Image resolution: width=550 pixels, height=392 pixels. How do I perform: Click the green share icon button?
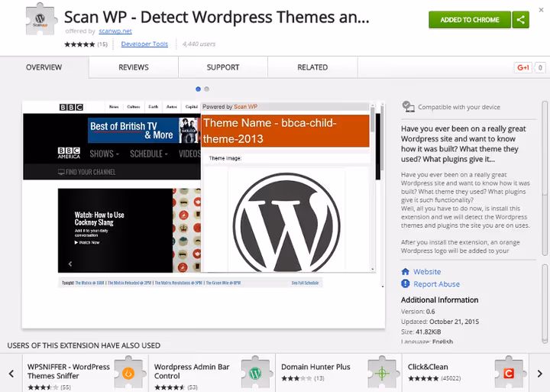[520, 20]
